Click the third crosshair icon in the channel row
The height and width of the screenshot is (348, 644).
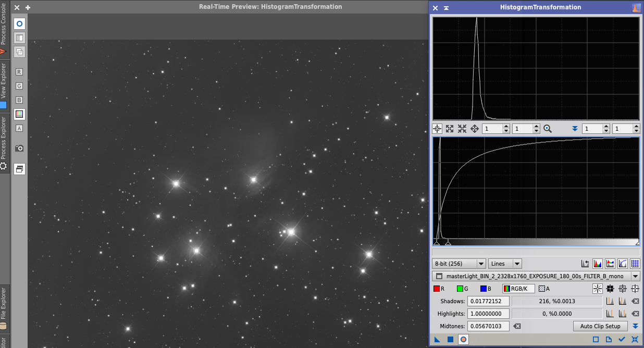coord(623,289)
